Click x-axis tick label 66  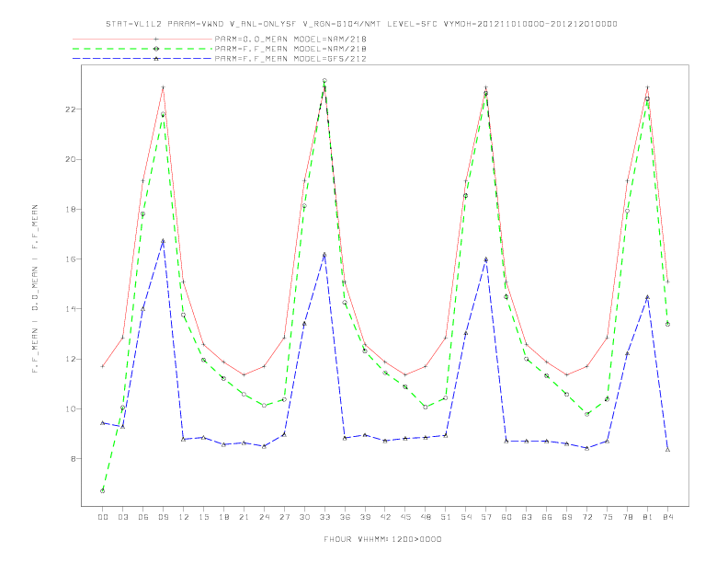(x=547, y=517)
